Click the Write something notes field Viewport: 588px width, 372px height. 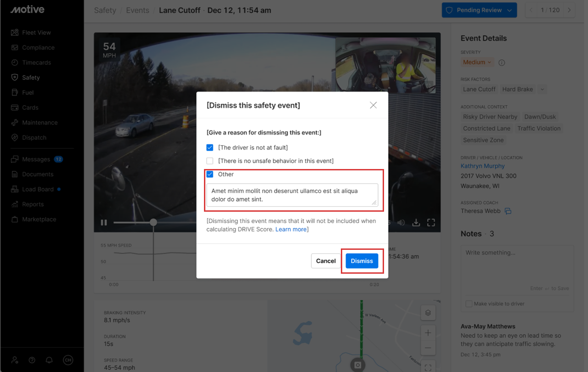(x=517, y=270)
